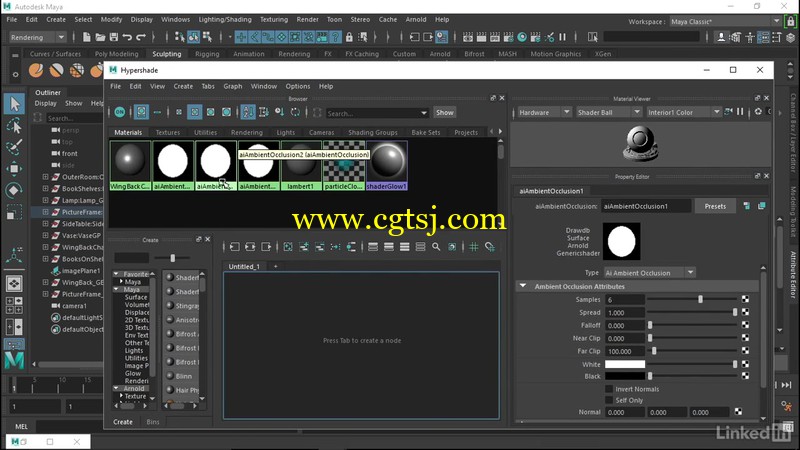Image resolution: width=800 pixels, height=450 pixels.
Task: Click the output connections graph icon
Action: [x=266, y=247]
